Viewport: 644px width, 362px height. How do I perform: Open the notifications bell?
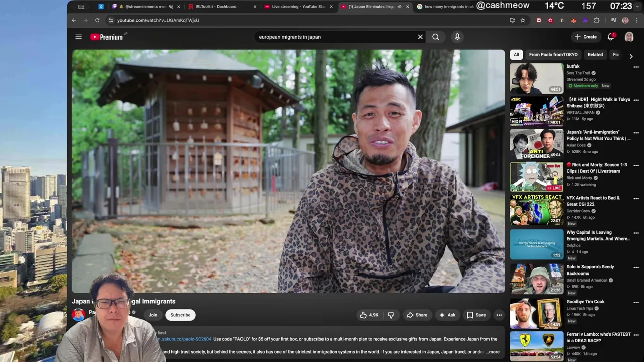(x=611, y=37)
